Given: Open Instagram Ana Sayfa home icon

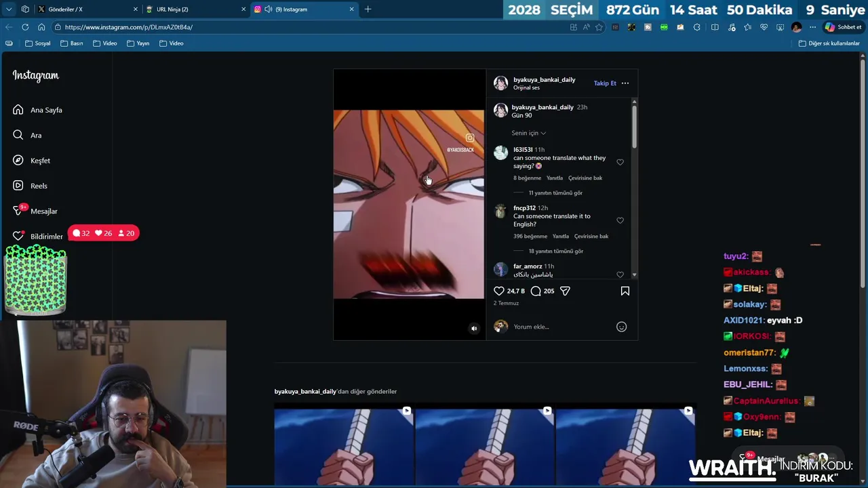Looking at the screenshot, I should pos(18,110).
